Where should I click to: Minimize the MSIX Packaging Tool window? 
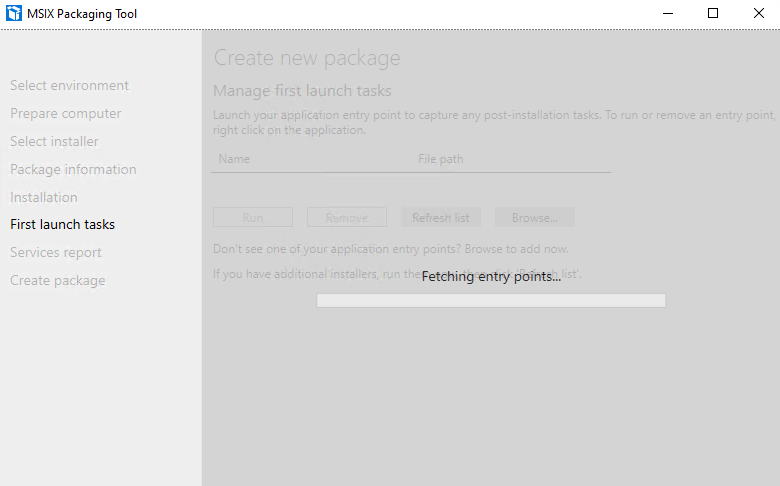point(668,13)
